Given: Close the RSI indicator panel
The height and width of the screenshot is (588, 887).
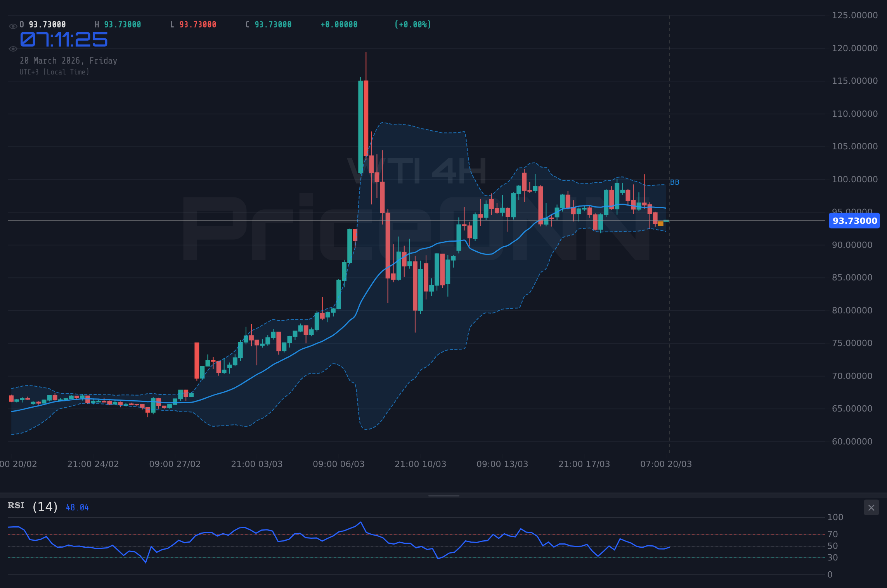Looking at the screenshot, I should pos(871,507).
